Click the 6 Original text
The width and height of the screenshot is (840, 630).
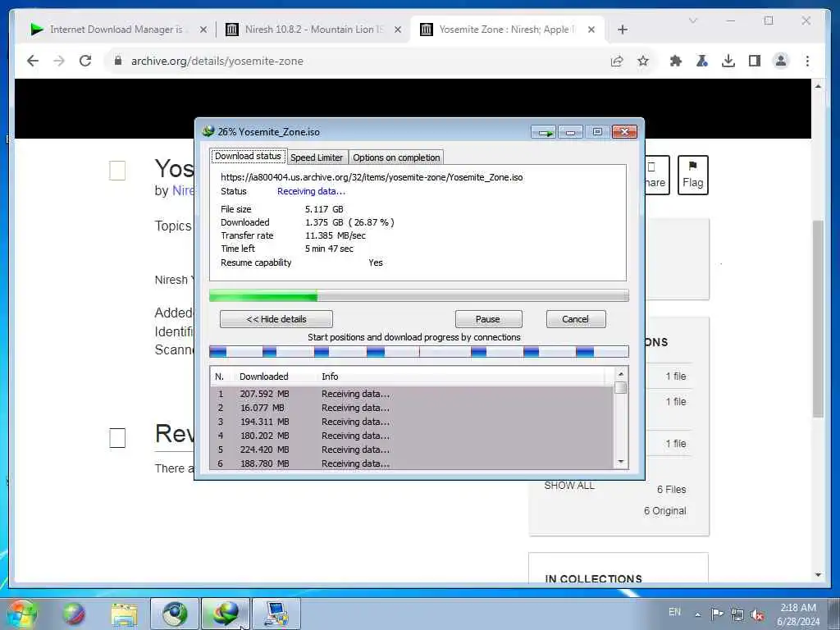(664, 510)
